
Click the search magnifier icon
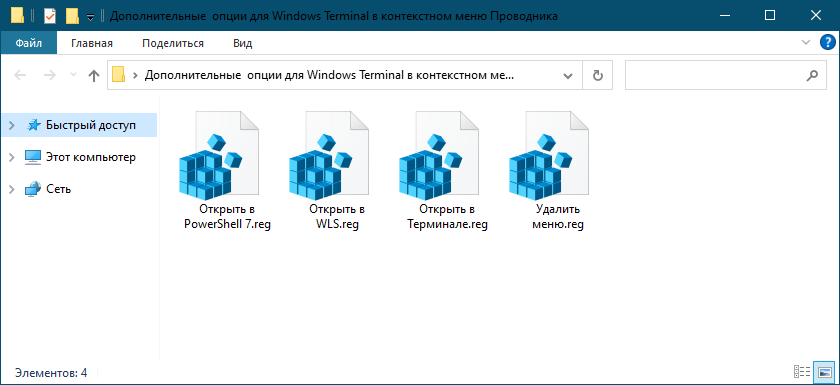coord(813,76)
